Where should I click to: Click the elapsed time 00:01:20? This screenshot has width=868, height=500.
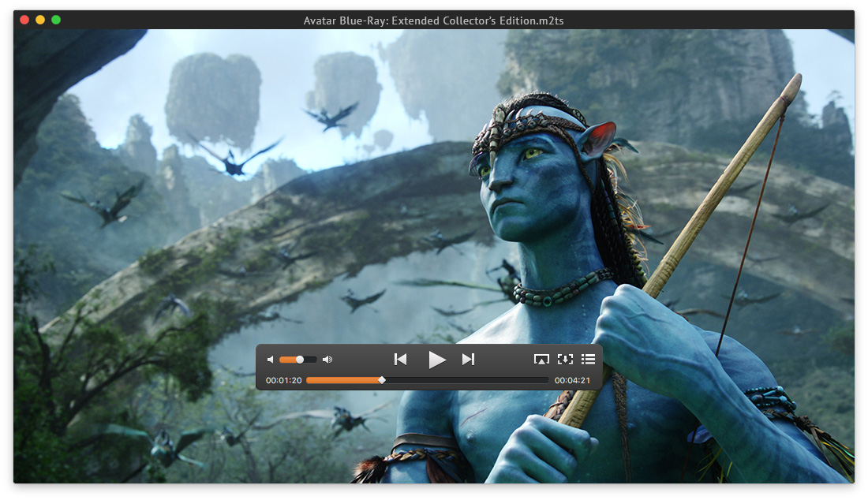(x=283, y=381)
